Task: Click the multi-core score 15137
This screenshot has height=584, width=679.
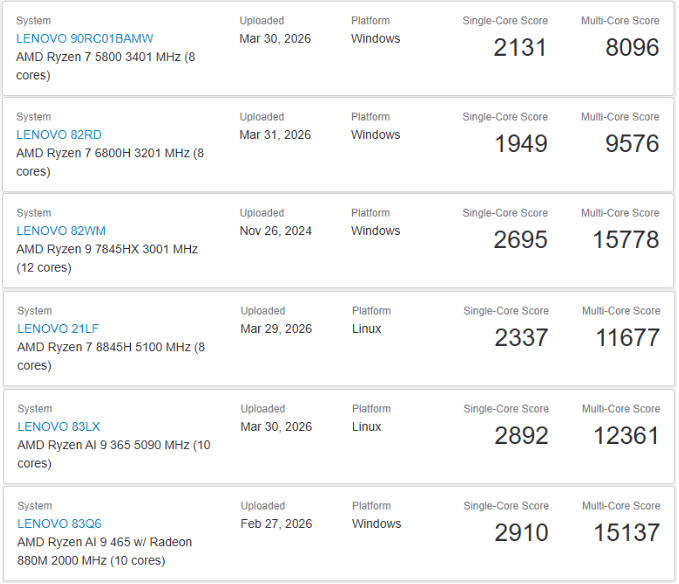Action: pyautogui.click(x=626, y=532)
